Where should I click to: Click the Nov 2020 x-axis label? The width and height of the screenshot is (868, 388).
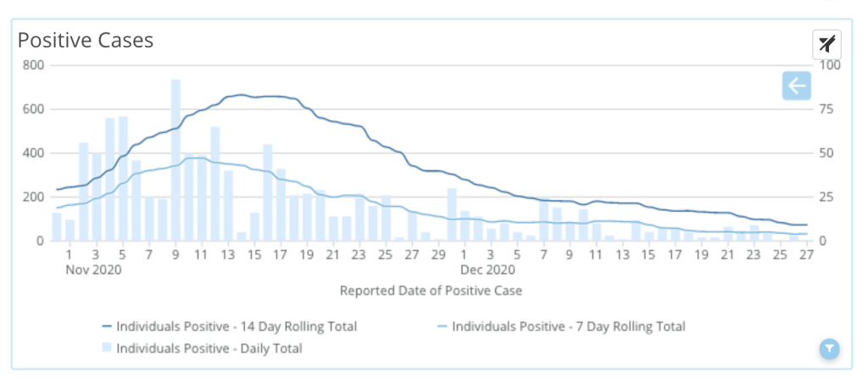click(95, 270)
